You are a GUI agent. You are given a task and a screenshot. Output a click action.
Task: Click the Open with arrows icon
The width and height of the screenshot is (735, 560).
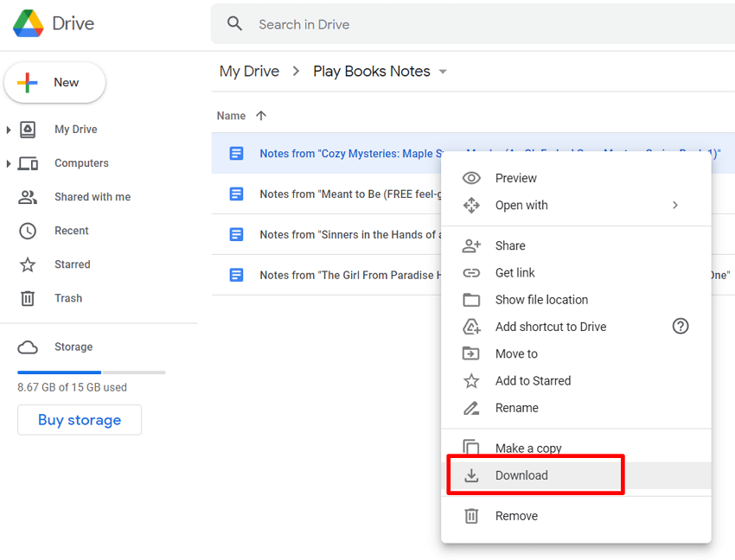coord(471,206)
